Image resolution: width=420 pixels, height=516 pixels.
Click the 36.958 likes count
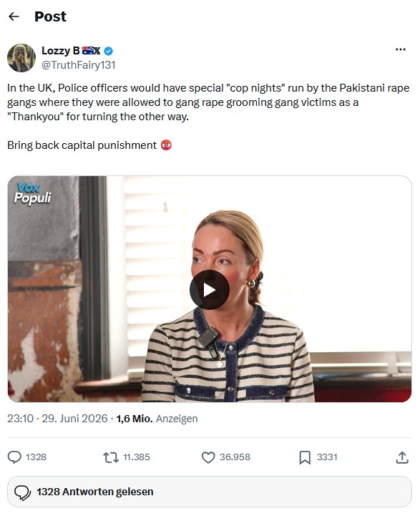(x=235, y=457)
